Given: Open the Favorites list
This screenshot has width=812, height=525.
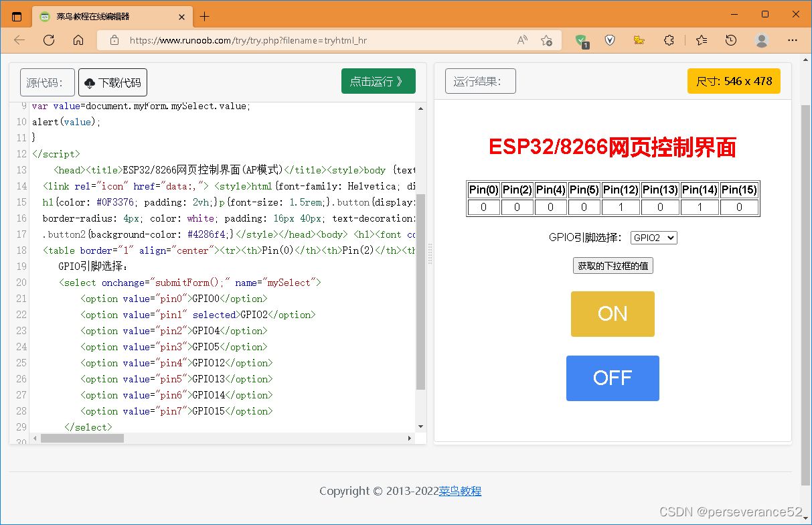Looking at the screenshot, I should [702, 40].
